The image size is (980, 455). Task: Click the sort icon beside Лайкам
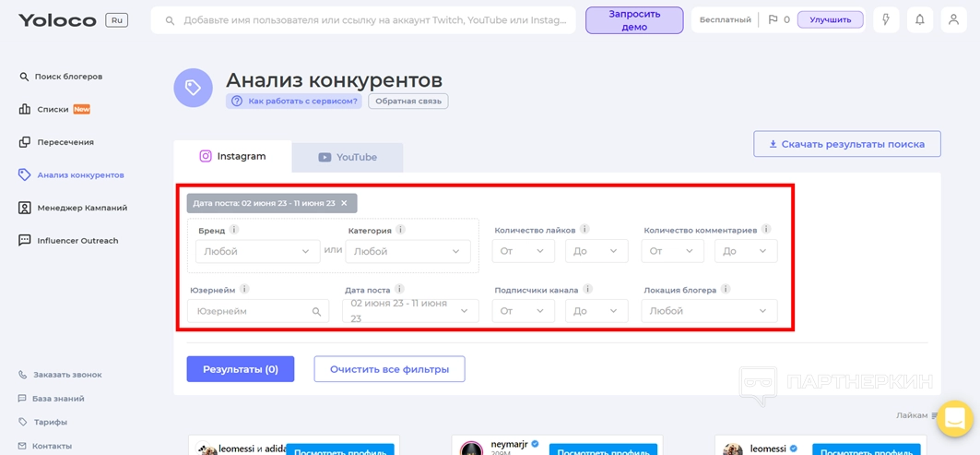935,415
